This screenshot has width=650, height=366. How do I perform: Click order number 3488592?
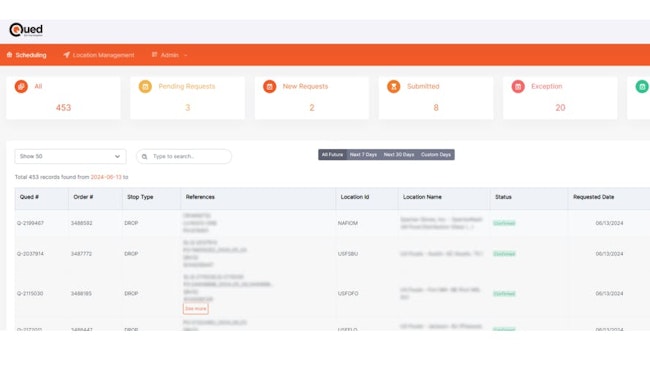coord(81,223)
